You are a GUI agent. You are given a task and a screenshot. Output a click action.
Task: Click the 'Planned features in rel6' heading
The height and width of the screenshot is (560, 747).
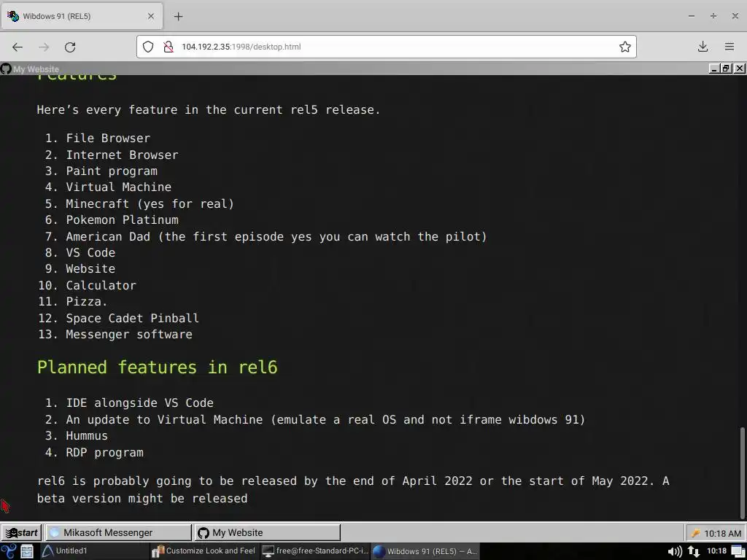158,367
